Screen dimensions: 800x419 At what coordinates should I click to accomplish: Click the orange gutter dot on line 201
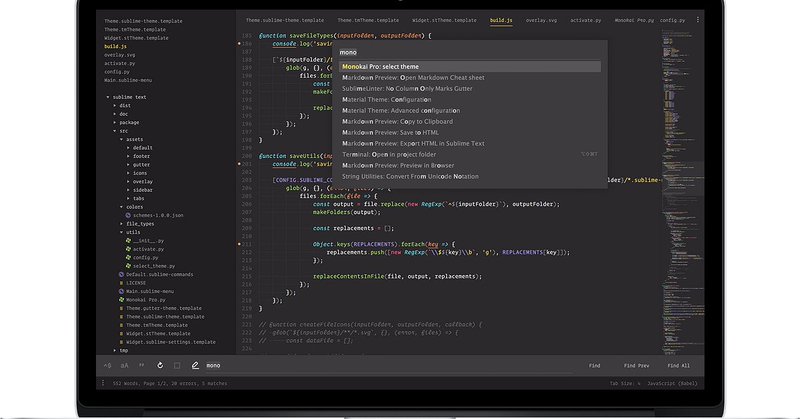(239, 164)
